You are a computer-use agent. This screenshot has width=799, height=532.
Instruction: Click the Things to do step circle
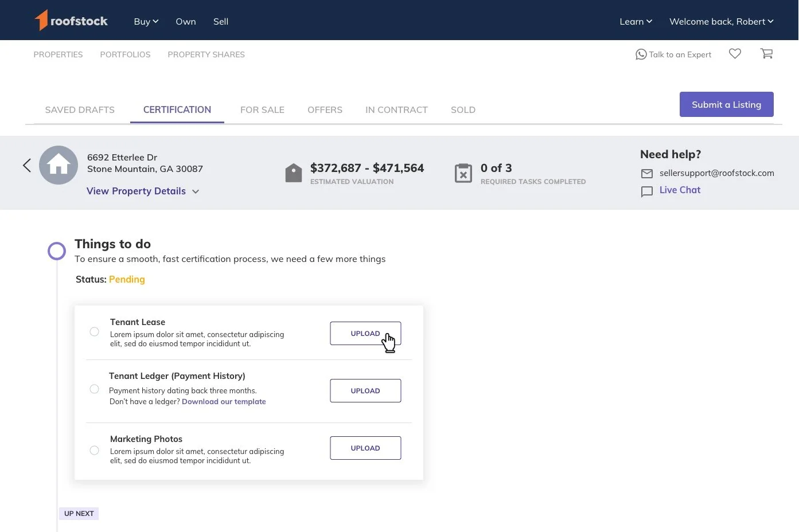tap(57, 251)
